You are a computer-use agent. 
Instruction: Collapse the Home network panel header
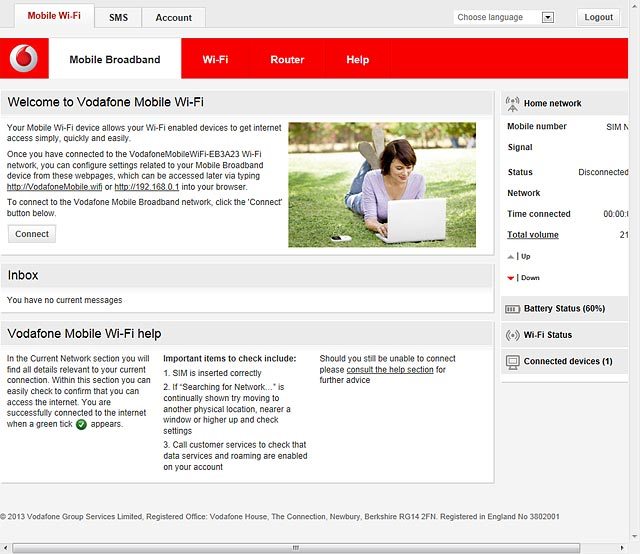(x=564, y=103)
